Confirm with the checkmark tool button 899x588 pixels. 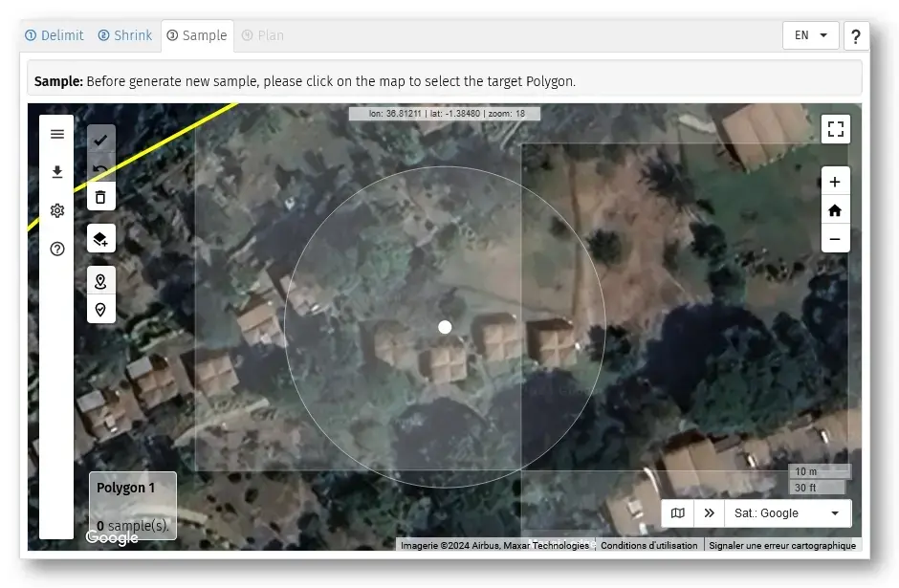[x=100, y=140]
